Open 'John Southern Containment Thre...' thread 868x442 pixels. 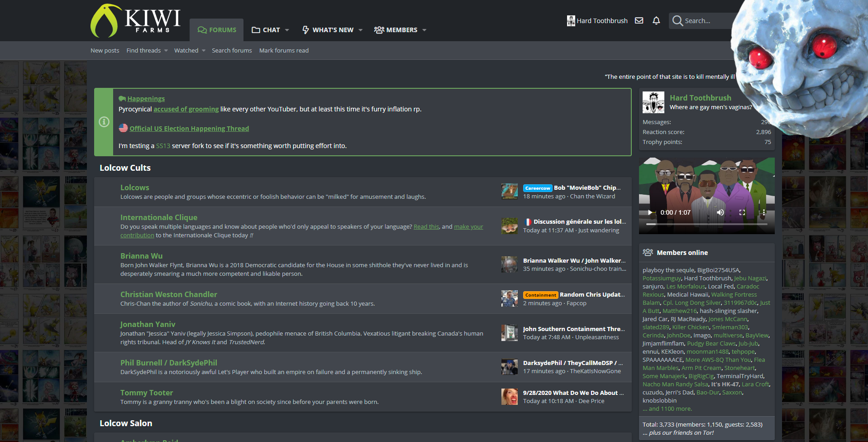574,329
